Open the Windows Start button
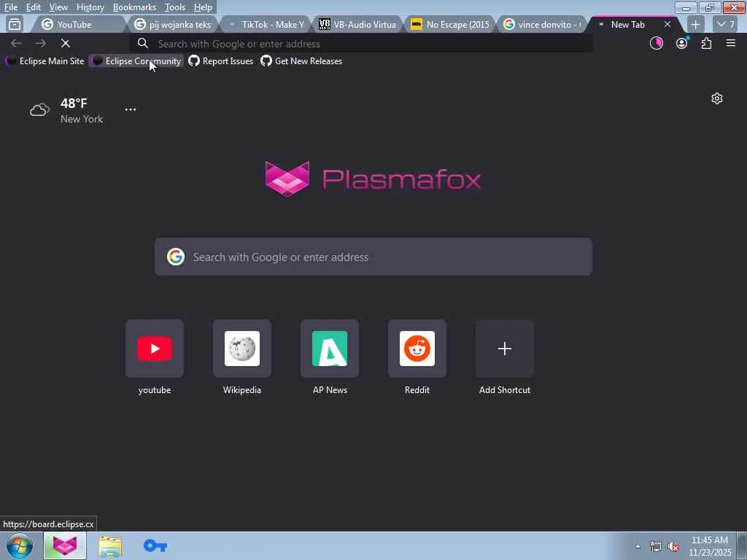 pos(20,545)
